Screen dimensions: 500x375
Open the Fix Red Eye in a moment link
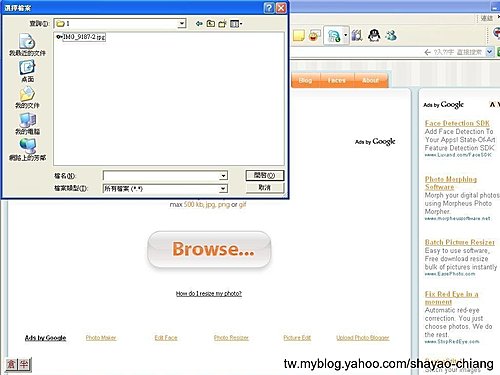pos(451,298)
